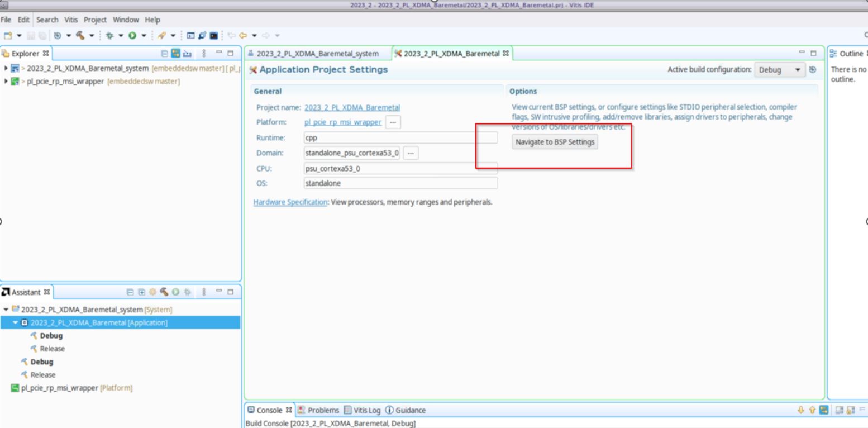The width and height of the screenshot is (868, 428).
Task: Click the hammer Build icon in Assistant panel
Action: tap(164, 292)
